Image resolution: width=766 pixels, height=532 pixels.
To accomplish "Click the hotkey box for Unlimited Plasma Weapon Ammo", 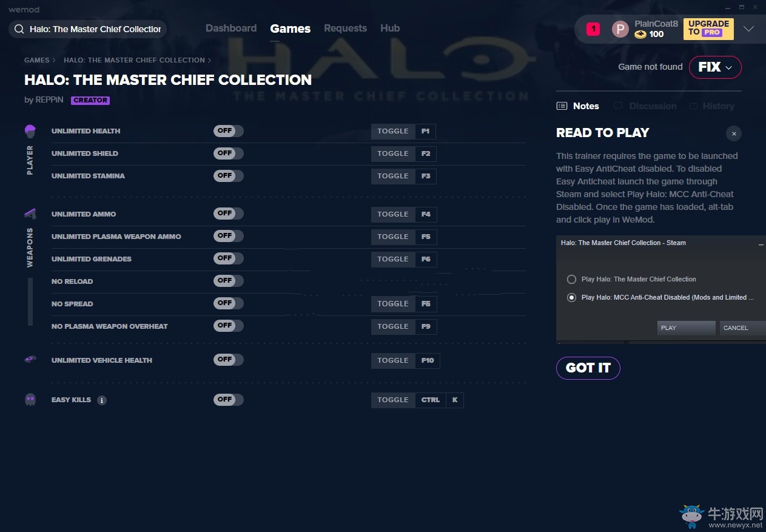I will click(x=426, y=237).
